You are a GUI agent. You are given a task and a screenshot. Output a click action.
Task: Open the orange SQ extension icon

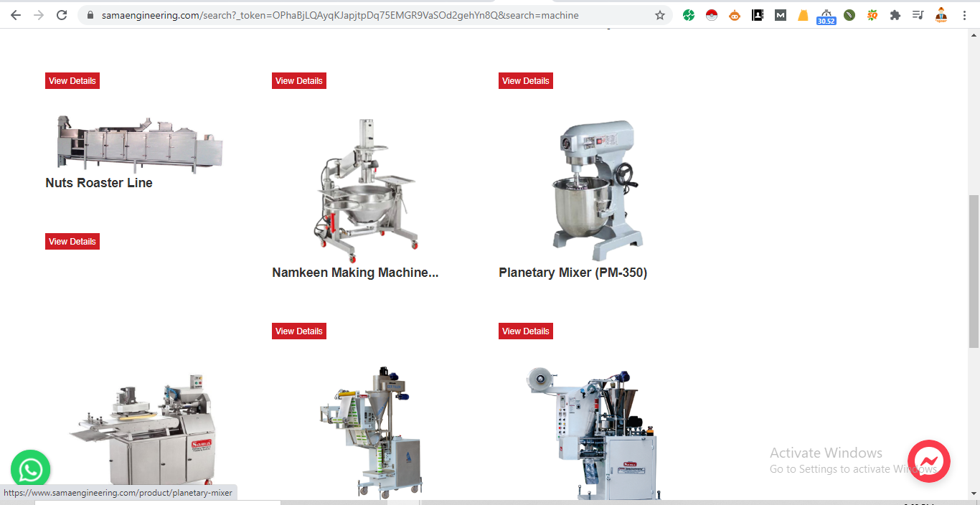pyautogui.click(x=872, y=15)
